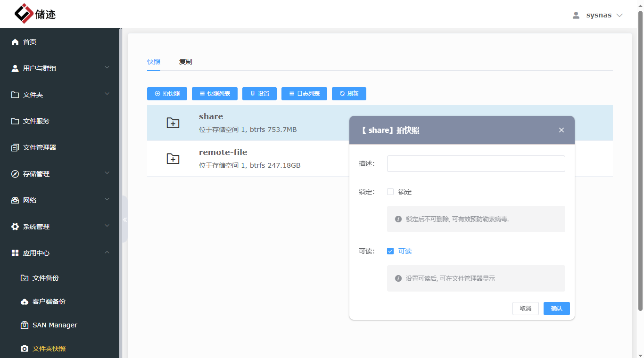Image resolution: width=644 pixels, height=358 pixels.
Task: Toggle the 锁定 option label
Action: 405,192
